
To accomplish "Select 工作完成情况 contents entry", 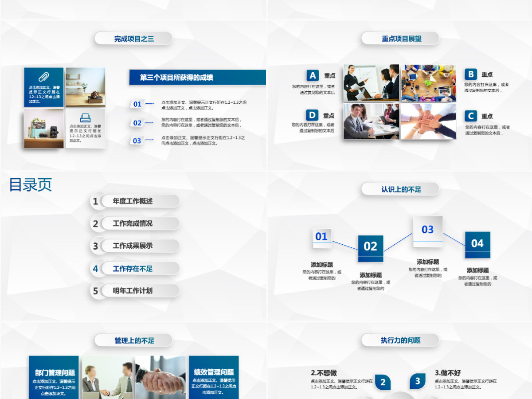I will click(140, 223).
